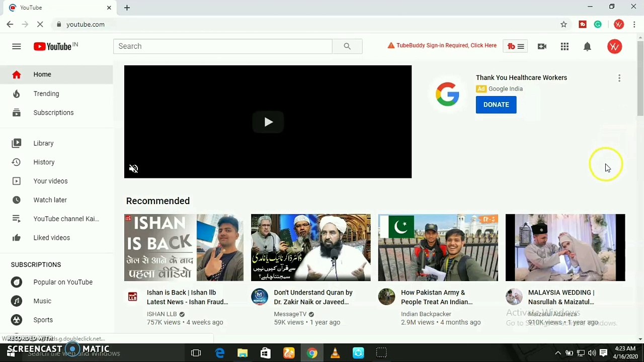
Task: Open Chrome profile avatar in toolbar
Action: pyautogui.click(x=619, y=24)
